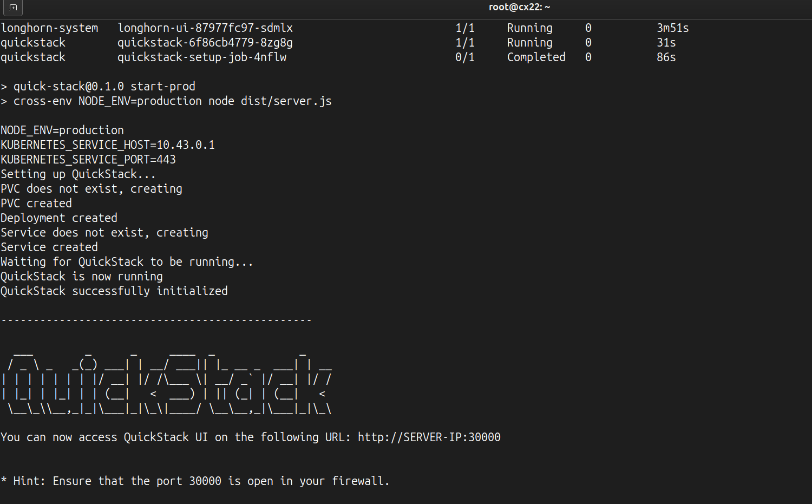Click the age value 31s

coord(666,43)
